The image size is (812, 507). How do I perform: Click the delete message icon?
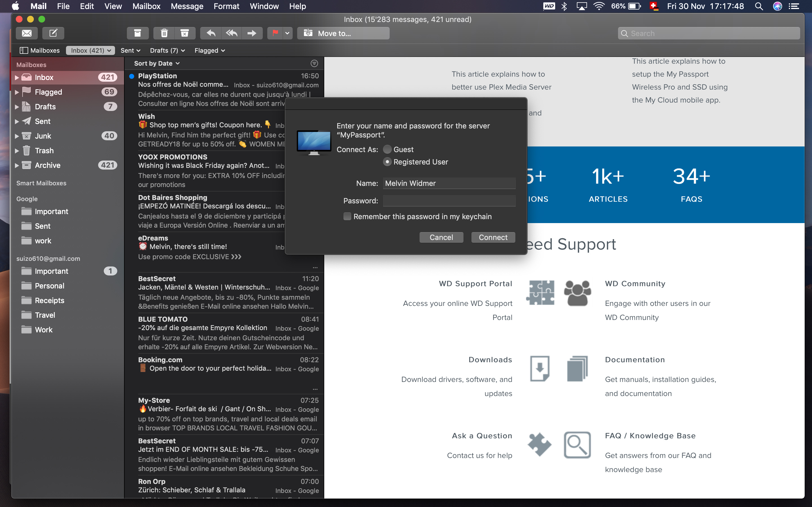(163, 33)
